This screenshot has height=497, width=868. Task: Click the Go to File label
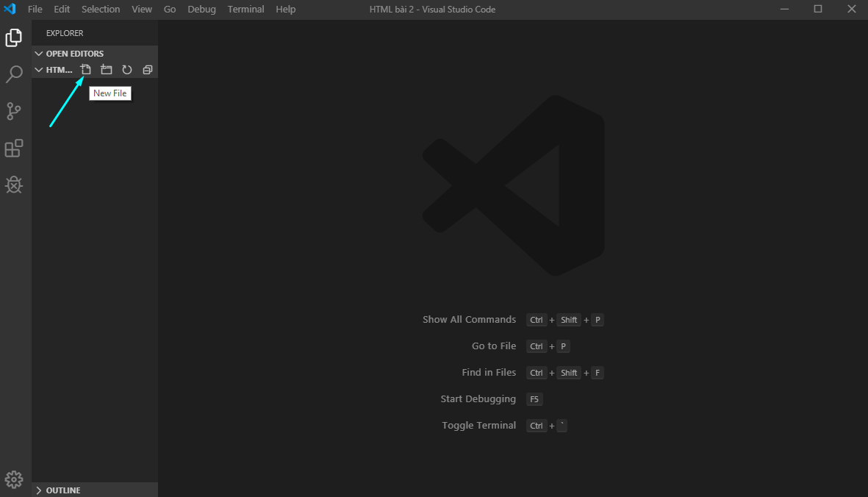494,346
